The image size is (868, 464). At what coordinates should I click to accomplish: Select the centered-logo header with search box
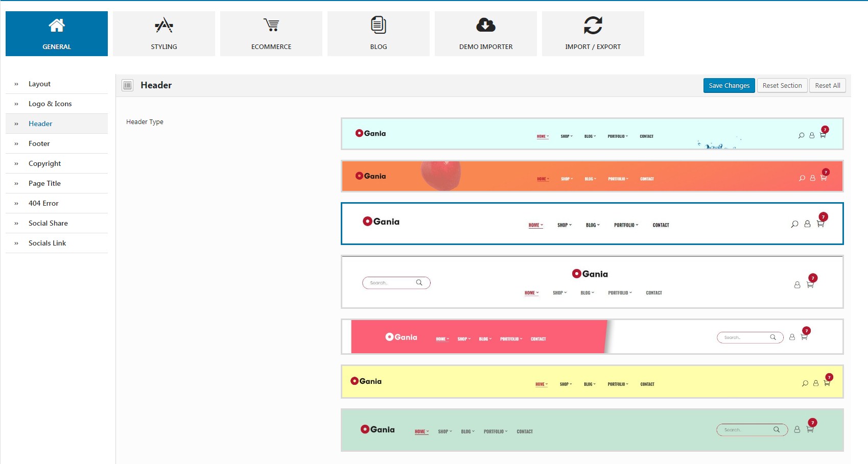(592, 282)
